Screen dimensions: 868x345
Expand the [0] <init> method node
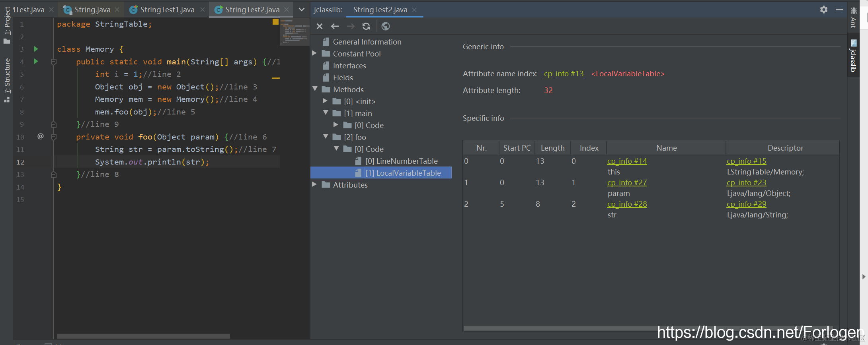[325, 101]
